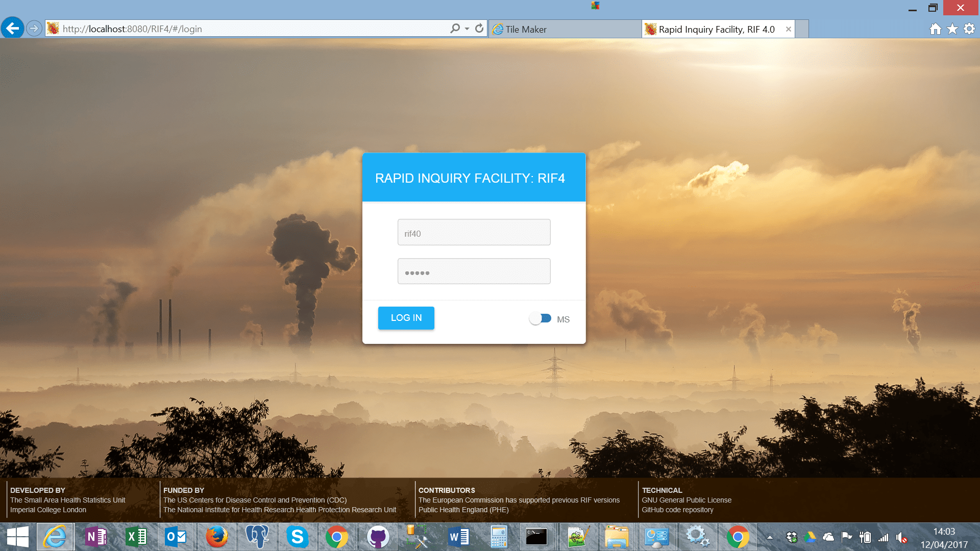Toggle the MS switch
Image resolution: width=980 pixels, height=551 pixels.
540,318
